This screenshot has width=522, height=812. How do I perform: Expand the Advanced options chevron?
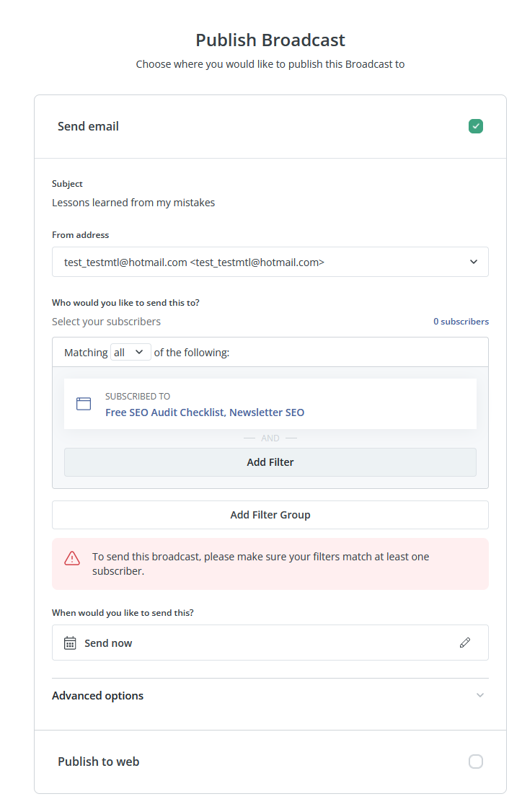480,695
